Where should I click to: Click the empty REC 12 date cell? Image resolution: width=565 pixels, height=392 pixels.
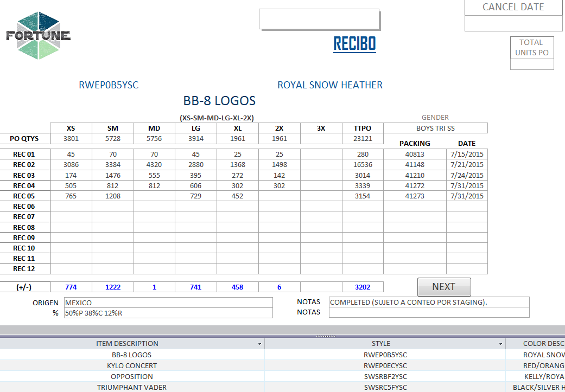point(467,268)
